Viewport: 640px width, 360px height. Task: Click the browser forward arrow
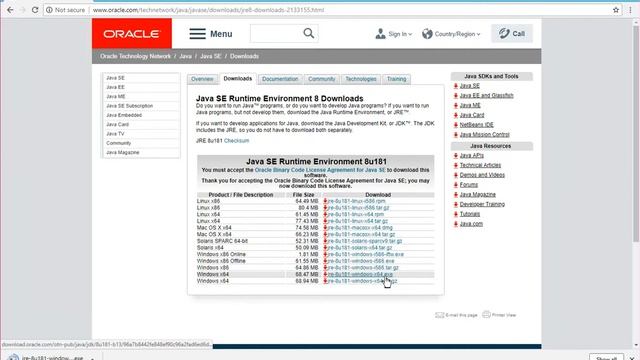pos(23,10)
